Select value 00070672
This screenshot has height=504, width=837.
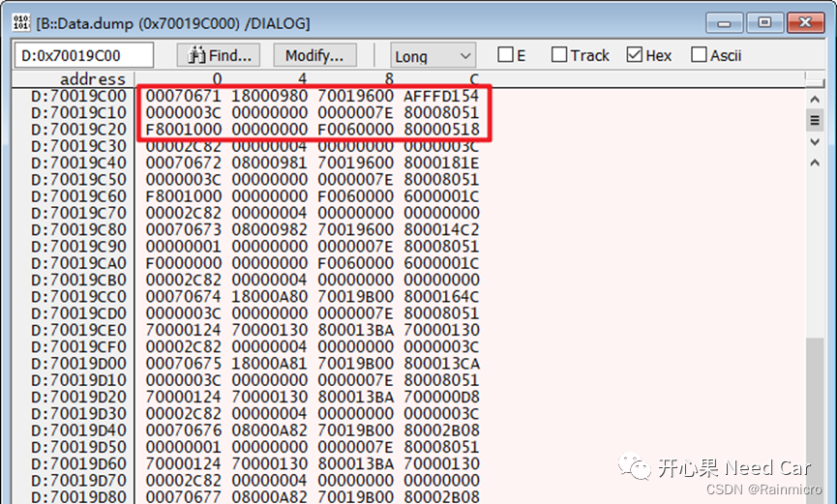pyautogui.click(x=184, y=163)
